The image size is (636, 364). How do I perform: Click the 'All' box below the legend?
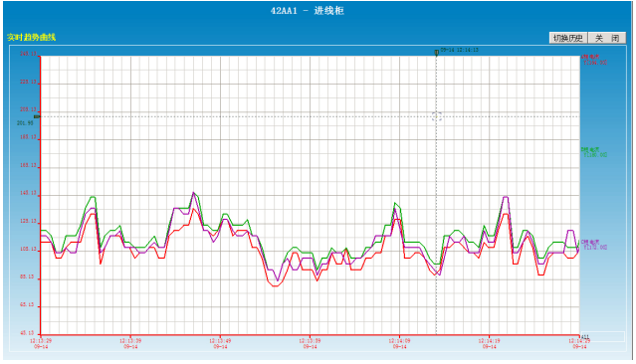click(x=603, y=337)
